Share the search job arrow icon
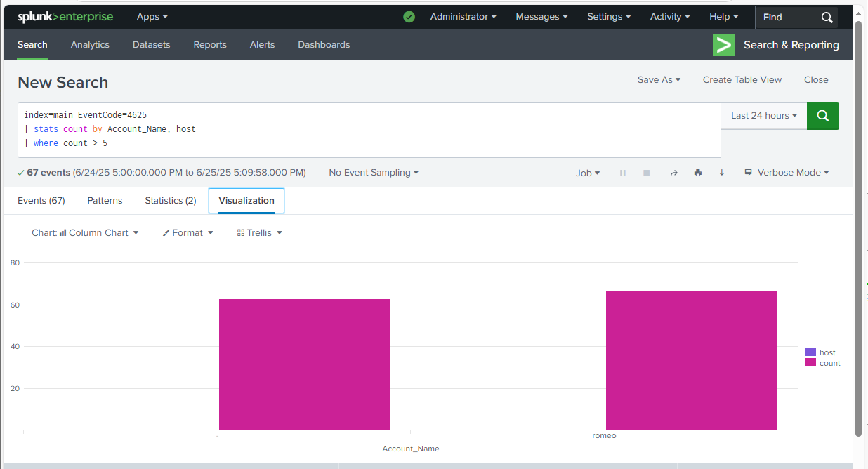Viewport: 868px width, 469px height. pos(673,173)
